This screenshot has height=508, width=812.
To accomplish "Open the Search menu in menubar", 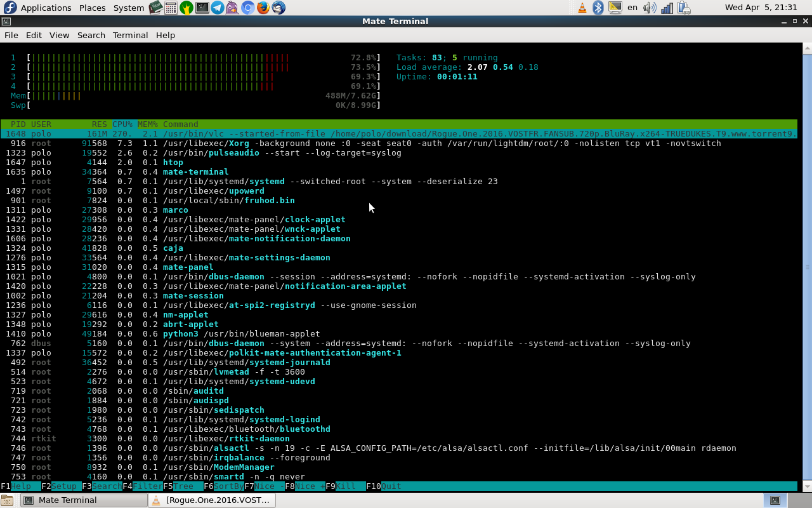I will (91, 35).
